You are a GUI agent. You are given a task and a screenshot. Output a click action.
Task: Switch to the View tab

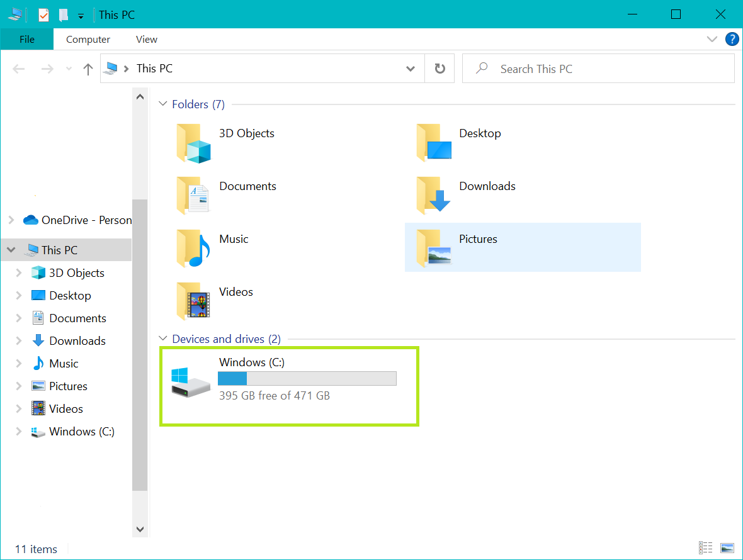pos(146,39)
